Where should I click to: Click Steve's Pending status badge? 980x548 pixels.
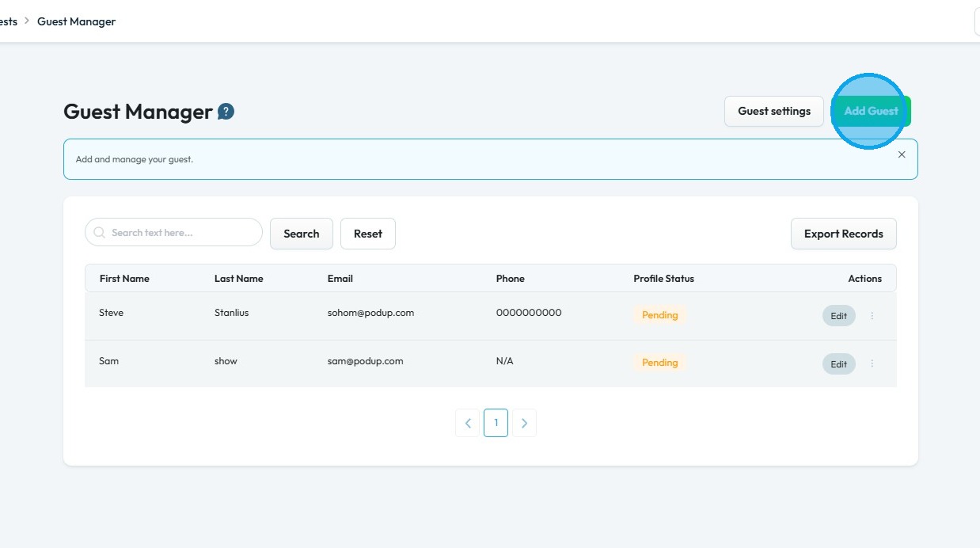pyautogui.click(x=659, y=315)
